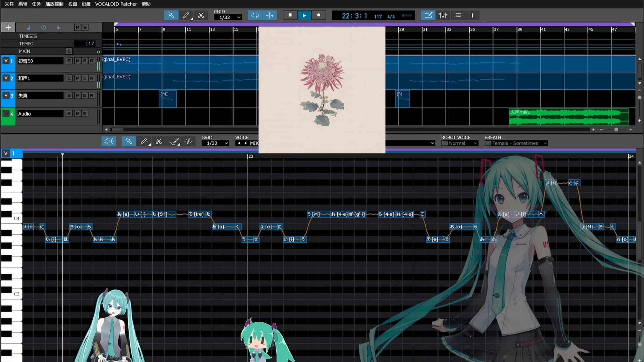The width and height of the screenshot is (644, 362).
Task: Select the scissors tool in piano roll toolbar
Action: pos(159,141)
